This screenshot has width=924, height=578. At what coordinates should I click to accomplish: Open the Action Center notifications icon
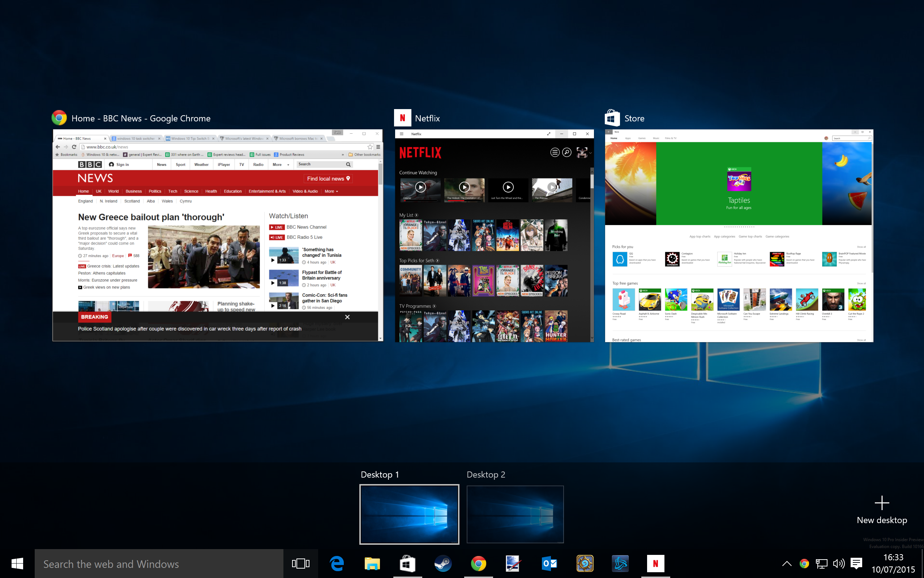coord(856,564)
